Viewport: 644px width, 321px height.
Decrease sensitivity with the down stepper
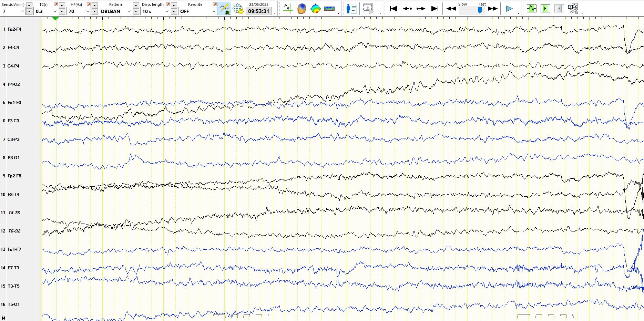(x=29, y=11)
